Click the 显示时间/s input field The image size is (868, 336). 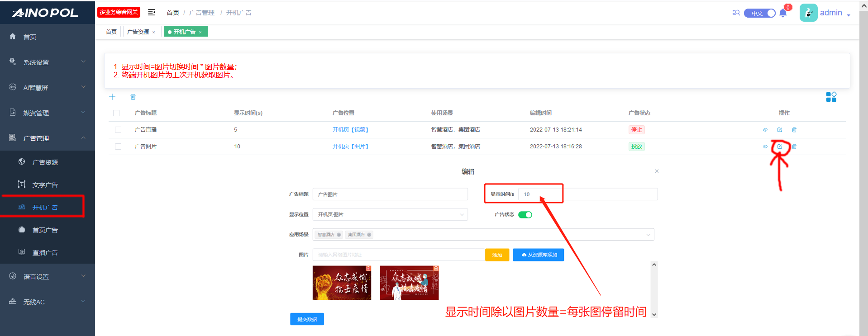click(x=587, y=194)
